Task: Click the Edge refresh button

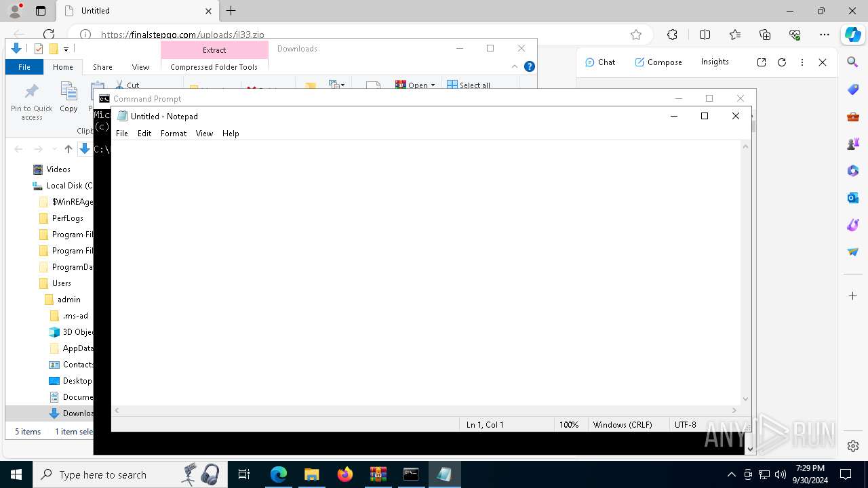Action: [49, 35]
